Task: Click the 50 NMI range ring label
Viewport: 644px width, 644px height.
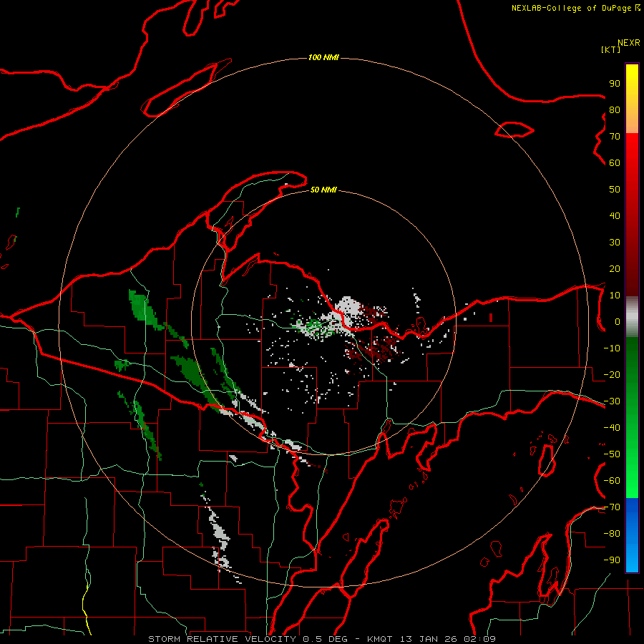Action: [323, 190]
